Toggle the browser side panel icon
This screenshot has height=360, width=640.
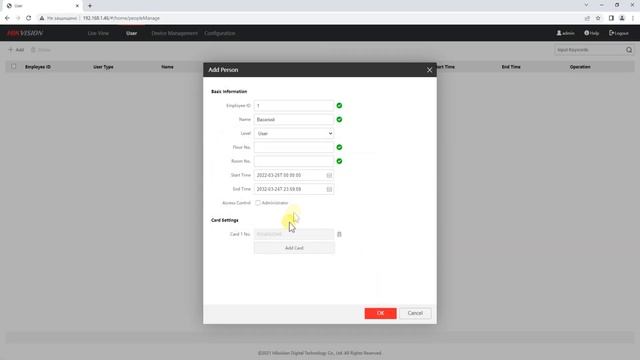[x=611, y=18]
